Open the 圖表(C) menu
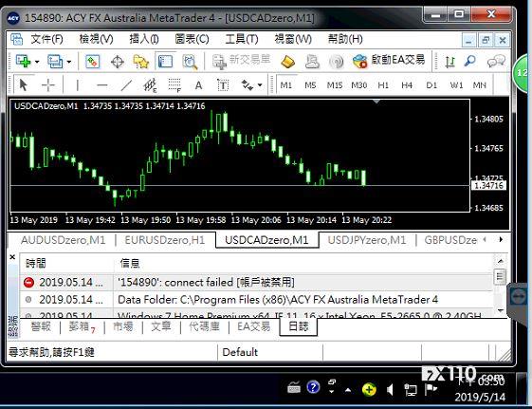The image size is (532, 409). coord(193,39)
